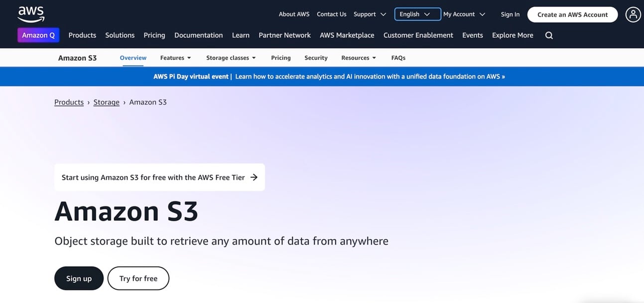Image resolution: width=644 pixels, height=303 pixels.
Task: Click the user profile avatar icon
Action: pos(633,14)
